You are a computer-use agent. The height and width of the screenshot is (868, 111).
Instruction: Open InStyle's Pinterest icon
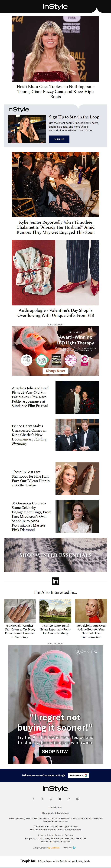click(x=51, y=799)
